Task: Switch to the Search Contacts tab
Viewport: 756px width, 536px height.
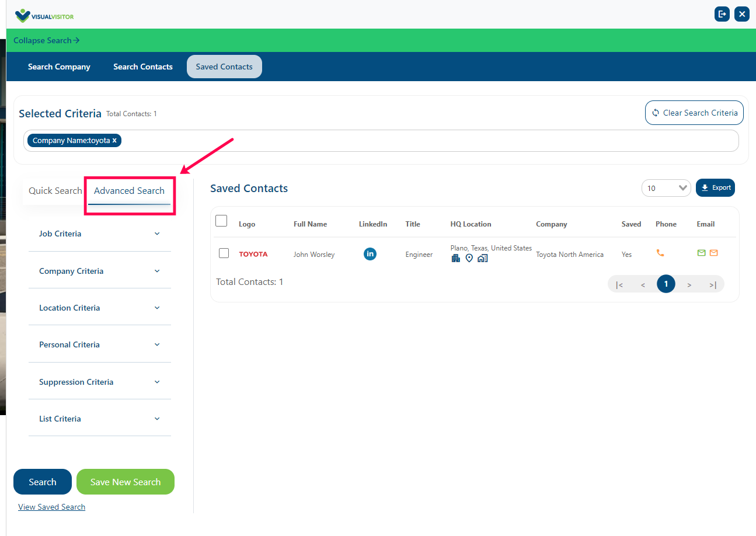Action: pos(143,67)
